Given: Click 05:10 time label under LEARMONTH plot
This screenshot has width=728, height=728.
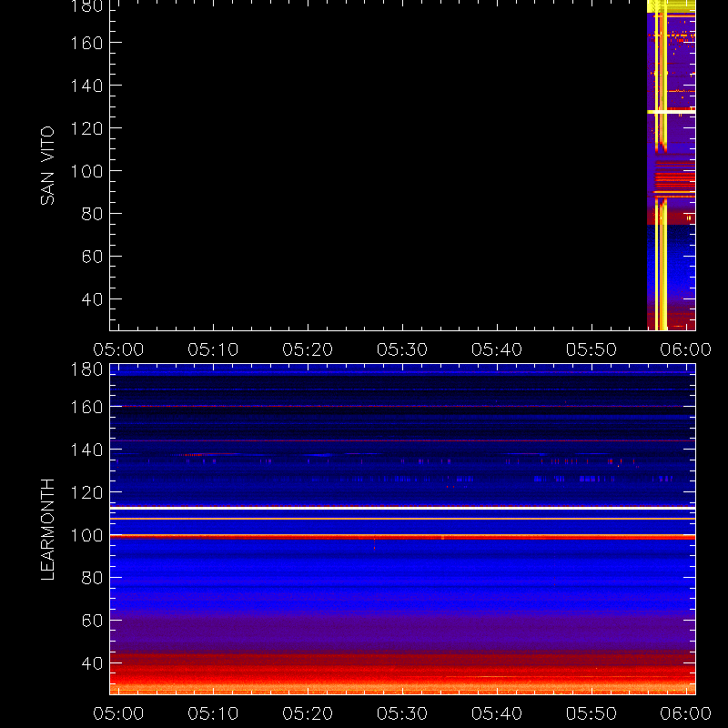Looking at the screenshot, I should click(213, 713).
